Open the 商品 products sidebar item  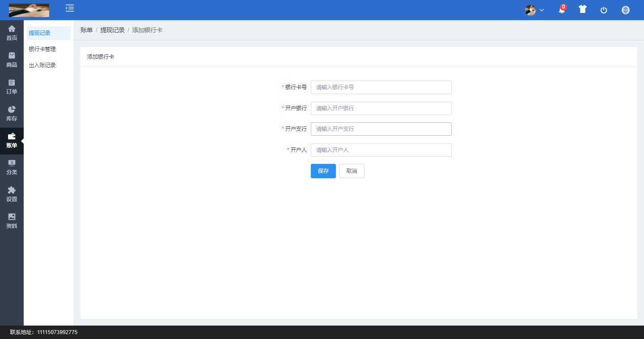tap(12, 60)
